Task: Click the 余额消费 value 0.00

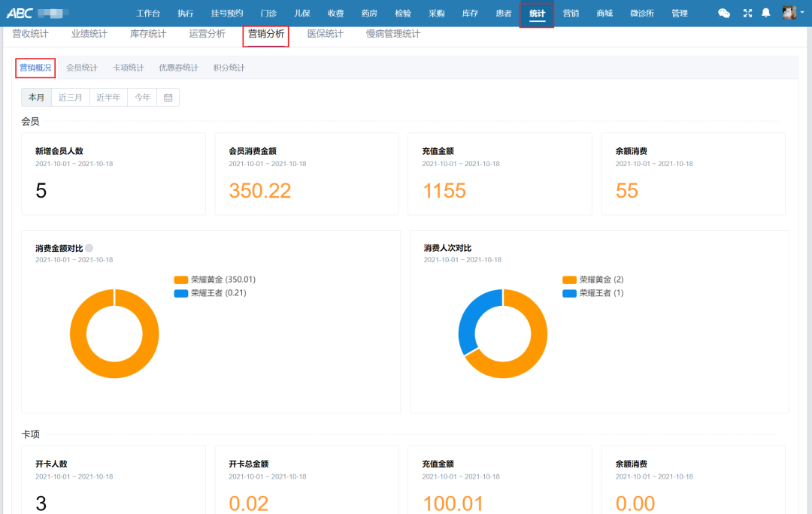Action: click(x=635, y=503)
